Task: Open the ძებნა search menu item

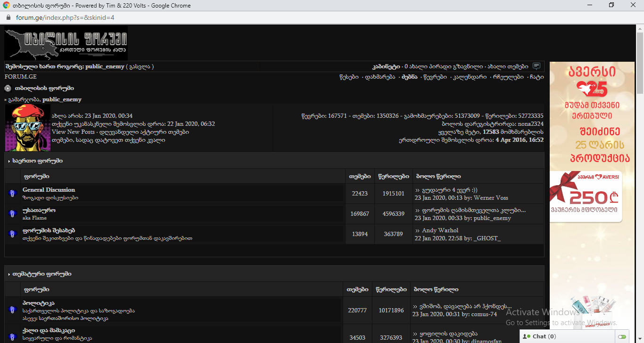Action: [x=409, y=77]
